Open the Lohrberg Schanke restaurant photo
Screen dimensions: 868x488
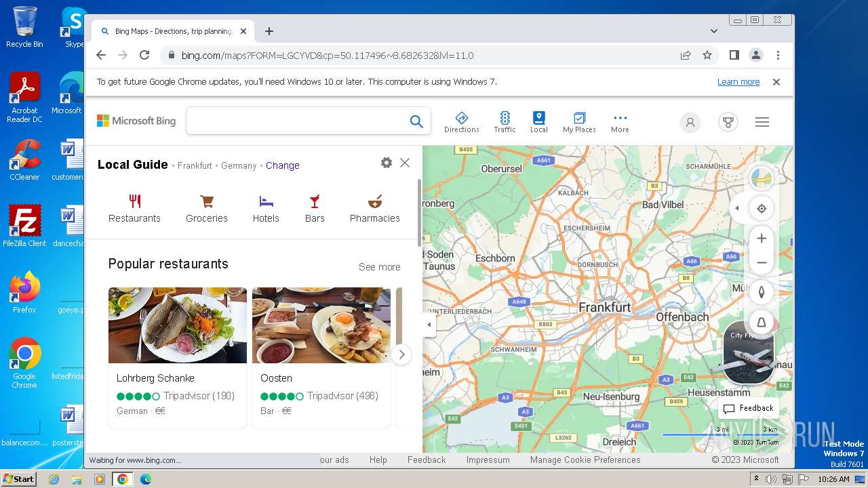[178, 325]
